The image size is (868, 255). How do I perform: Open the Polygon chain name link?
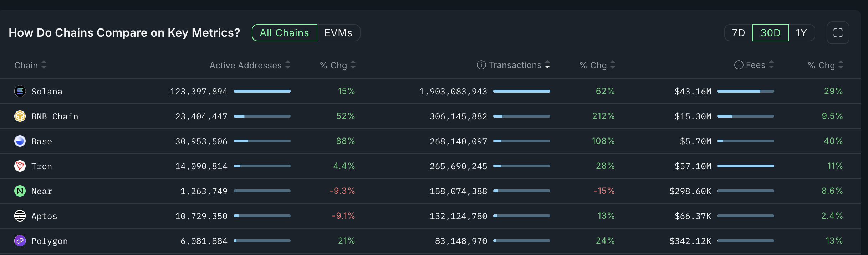click(50, 241)
